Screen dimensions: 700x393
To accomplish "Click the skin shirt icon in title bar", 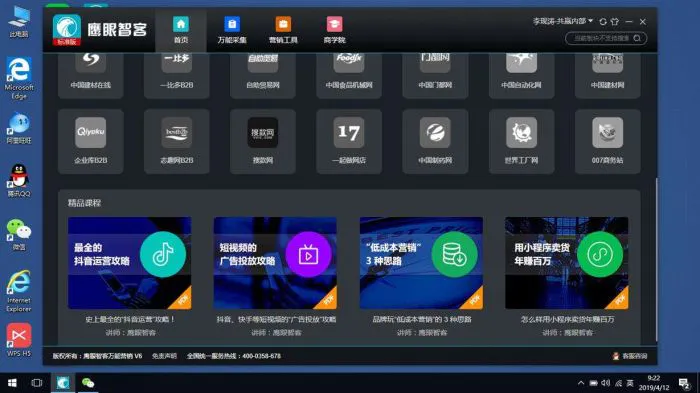I will tap(615, 21).
